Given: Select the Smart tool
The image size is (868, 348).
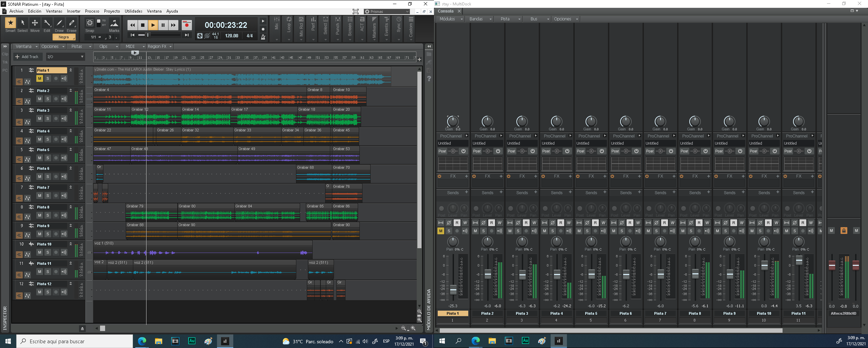Looking at the screenshot, I should (x=10, y=23).
